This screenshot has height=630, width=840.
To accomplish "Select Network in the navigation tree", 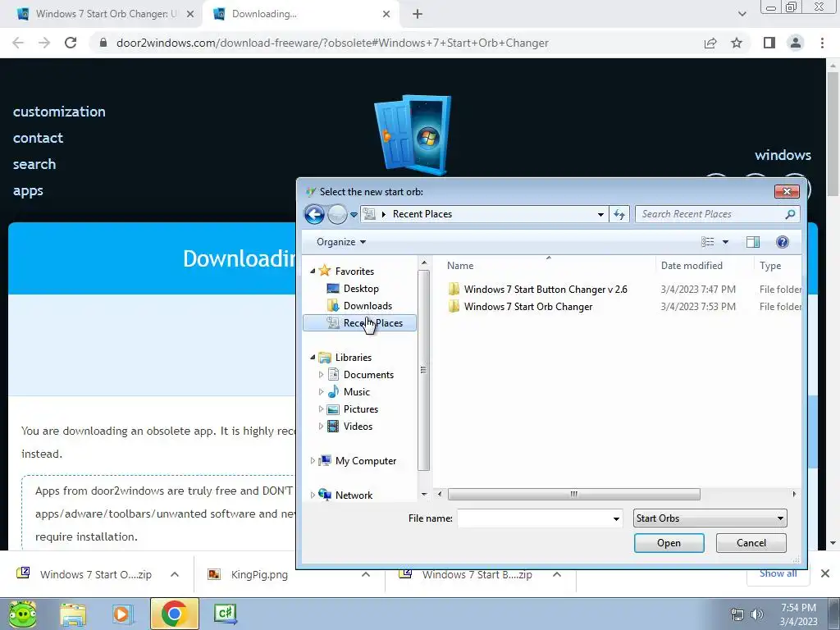I will click(x=354, y=495).
